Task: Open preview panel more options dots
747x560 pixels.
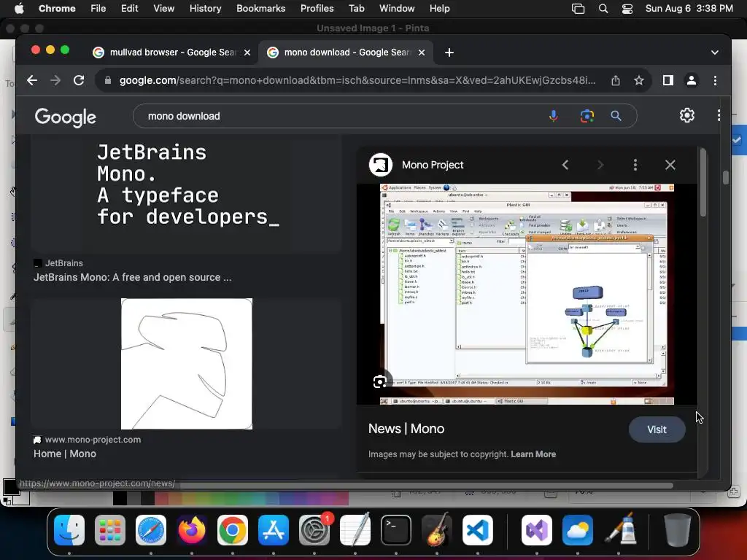Action: click(635, 165)
